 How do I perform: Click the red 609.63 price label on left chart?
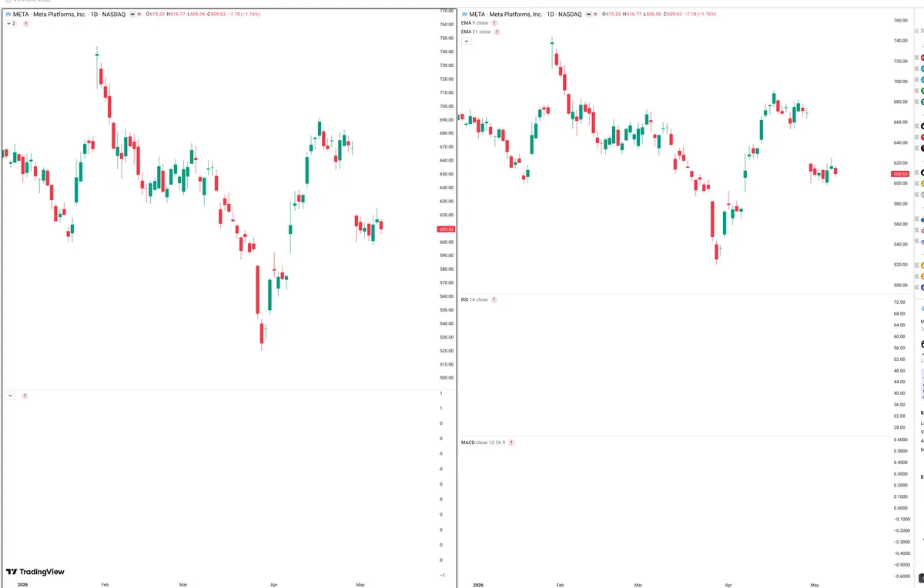(x=447, y=229)
